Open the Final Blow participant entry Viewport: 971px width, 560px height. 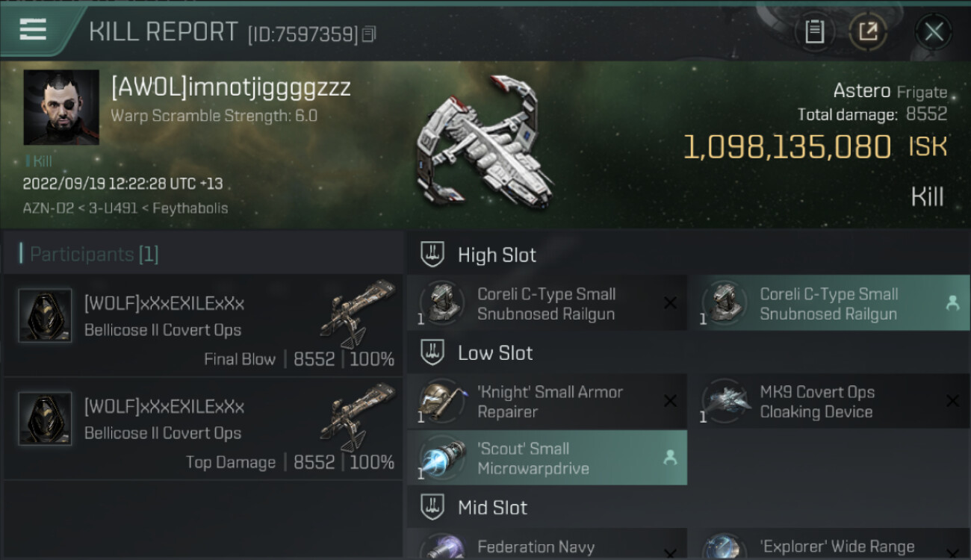coord(203,326)
